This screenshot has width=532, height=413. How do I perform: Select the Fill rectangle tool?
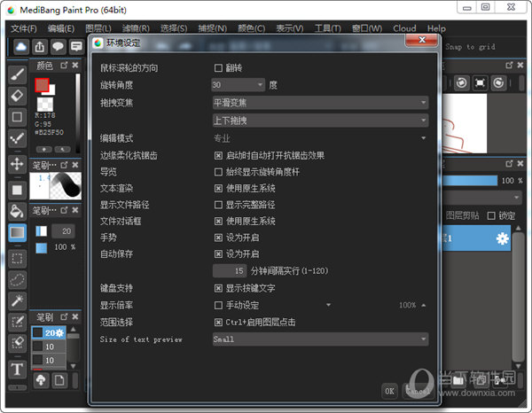17,190
